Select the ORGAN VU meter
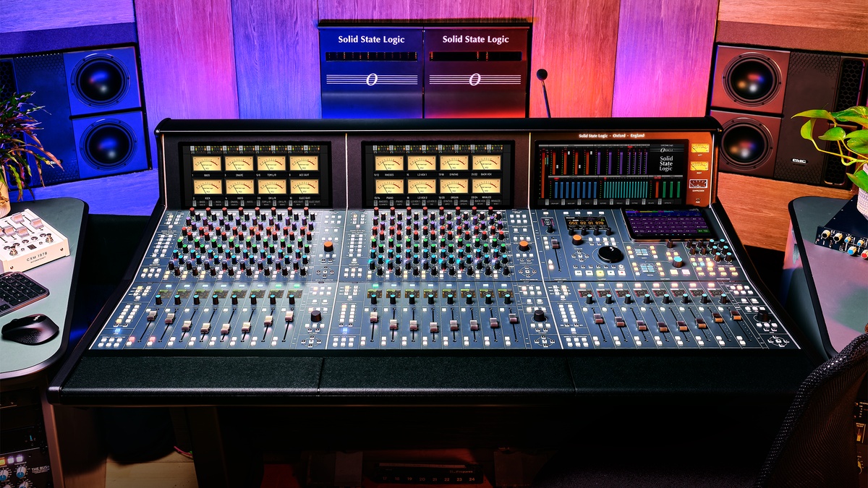 pos(454,187)
